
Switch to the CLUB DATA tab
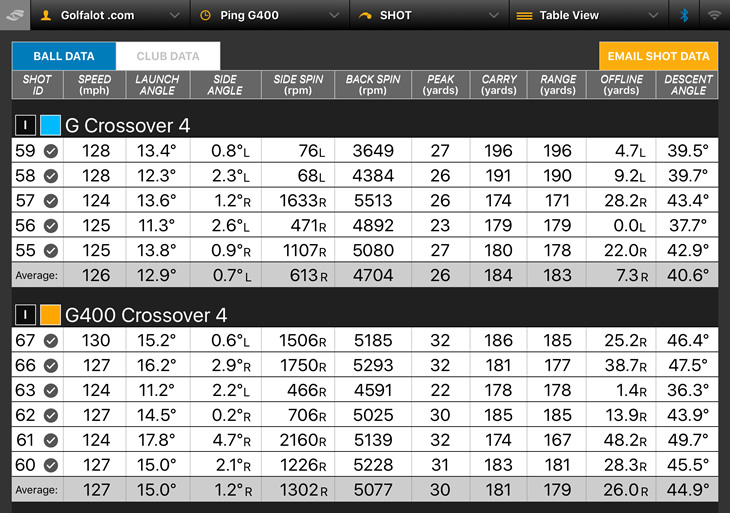tap(168, 56)
